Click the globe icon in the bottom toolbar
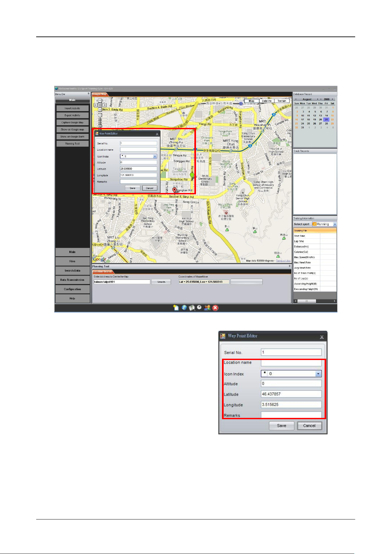 tap(184, 308)
